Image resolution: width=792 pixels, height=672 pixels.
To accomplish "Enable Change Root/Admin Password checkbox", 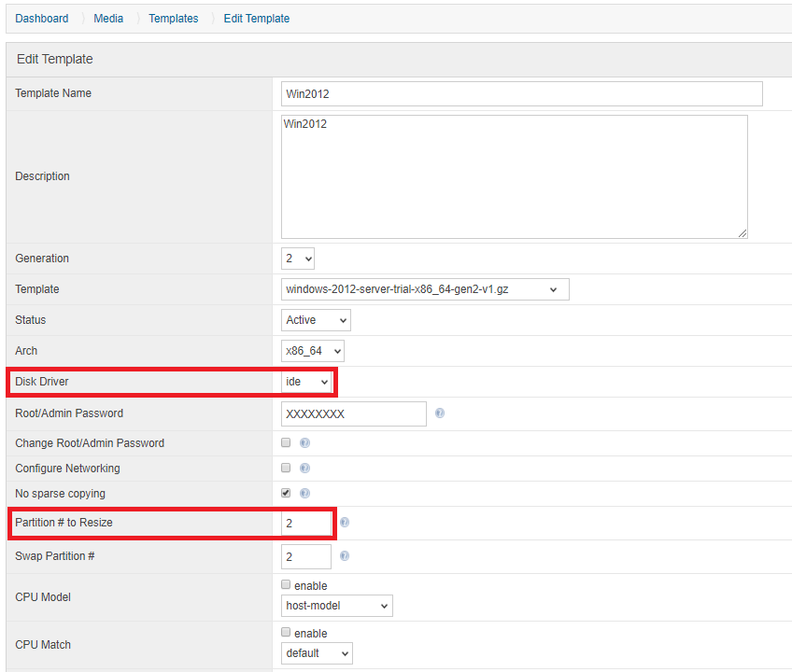I will pos(286,443).
